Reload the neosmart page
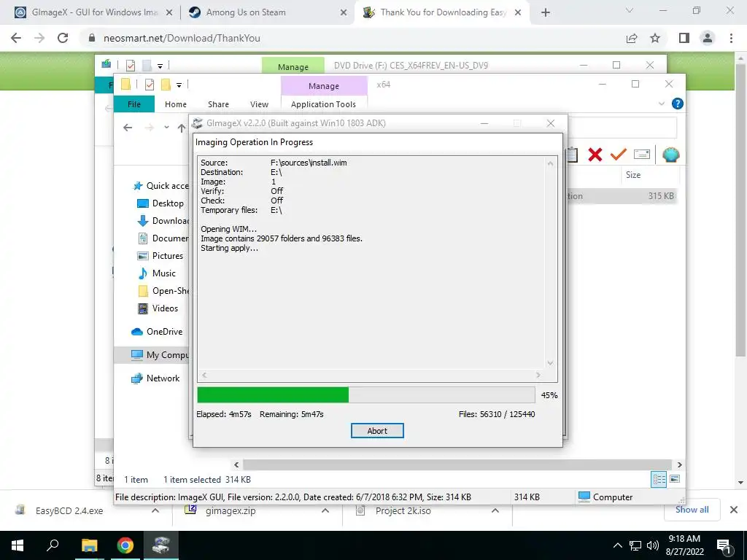The height and width of the screenshot is (560, 747). click(x=63, y=38)
